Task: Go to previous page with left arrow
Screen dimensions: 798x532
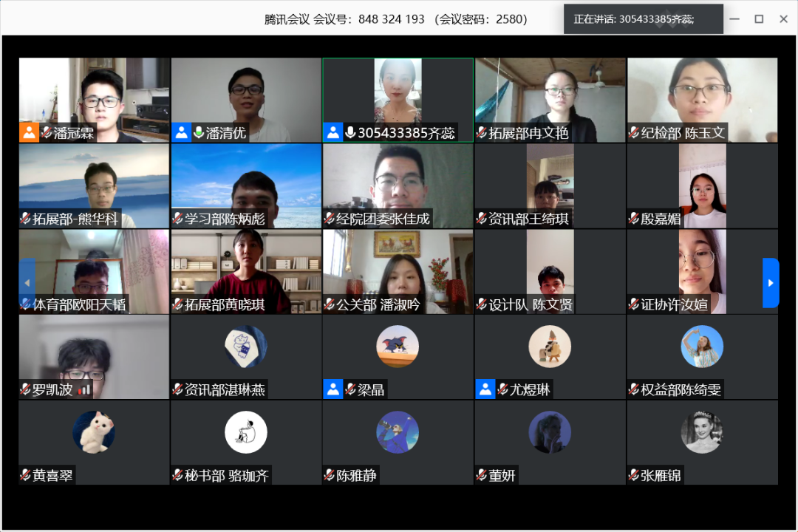Action: (x=27, y=283)
